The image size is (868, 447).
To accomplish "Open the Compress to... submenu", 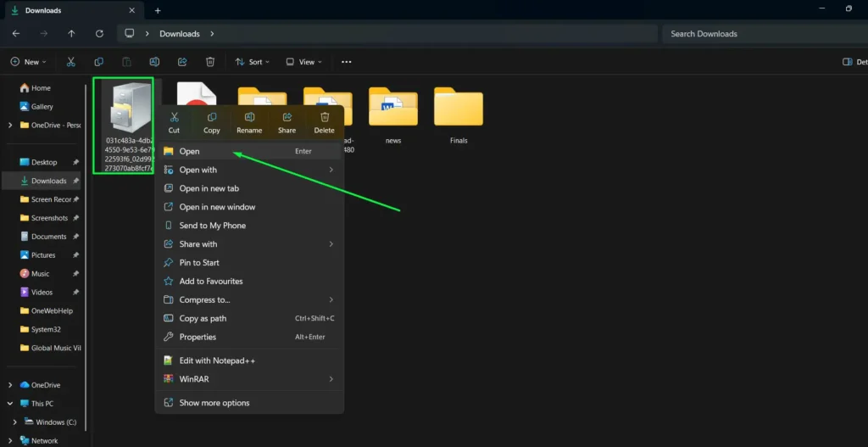I will [249, 299].
